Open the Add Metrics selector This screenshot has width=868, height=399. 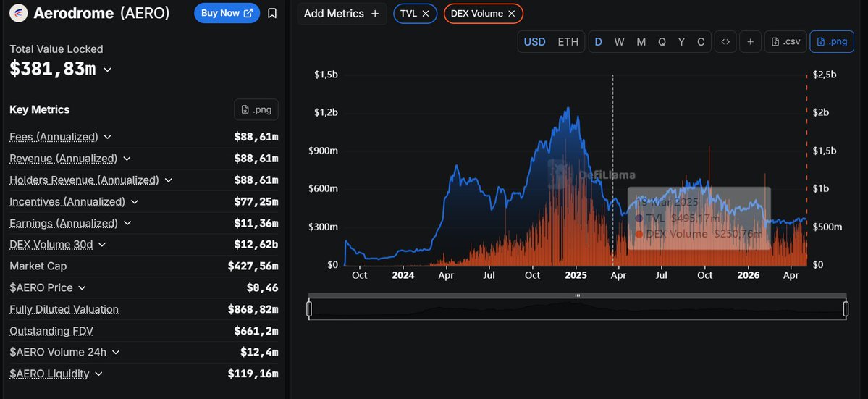(342, 14)
